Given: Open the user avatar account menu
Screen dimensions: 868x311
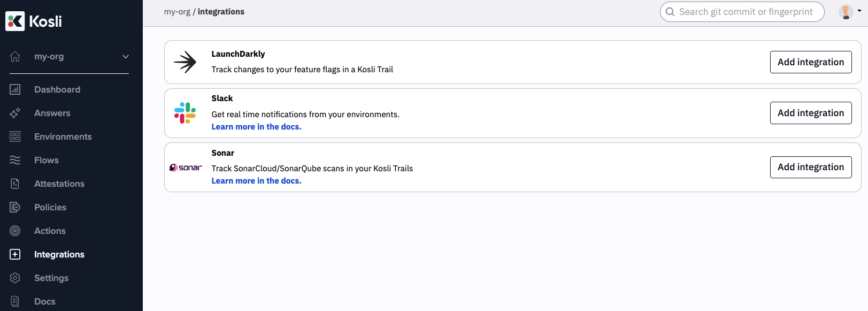Looking at the screenshot, I should pyautogui.click(x=849, y=12).
